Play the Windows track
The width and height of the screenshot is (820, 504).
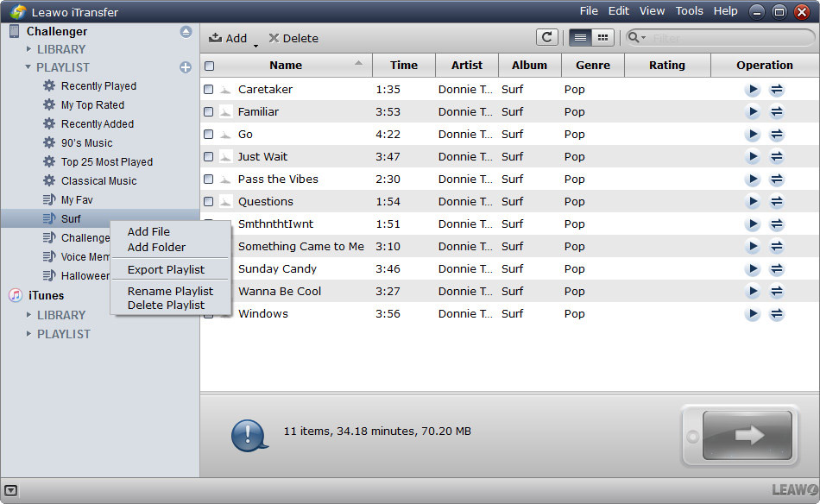[753, 314]
